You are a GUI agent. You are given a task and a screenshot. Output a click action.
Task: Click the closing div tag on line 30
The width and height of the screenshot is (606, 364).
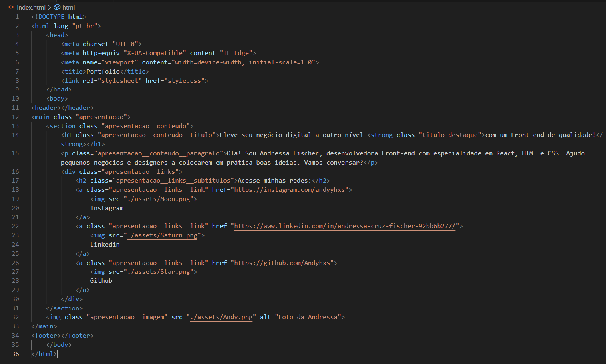click(72, 299)
